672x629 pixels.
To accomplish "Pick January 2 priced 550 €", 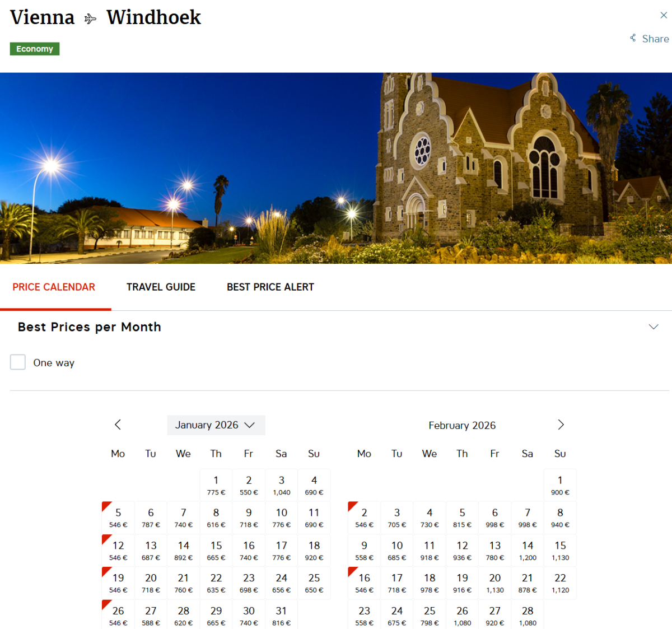I will pos(249,485).
